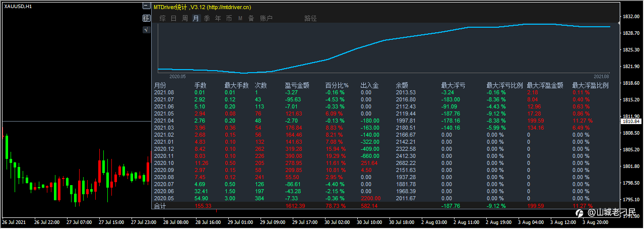This screenshot has width=644, height=229.
Task: Select the 2021.04 month row
Action: click(385, 121)
